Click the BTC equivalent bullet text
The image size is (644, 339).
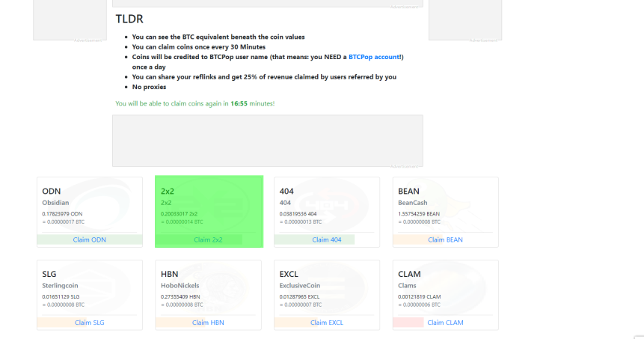[x=218, y=37]
